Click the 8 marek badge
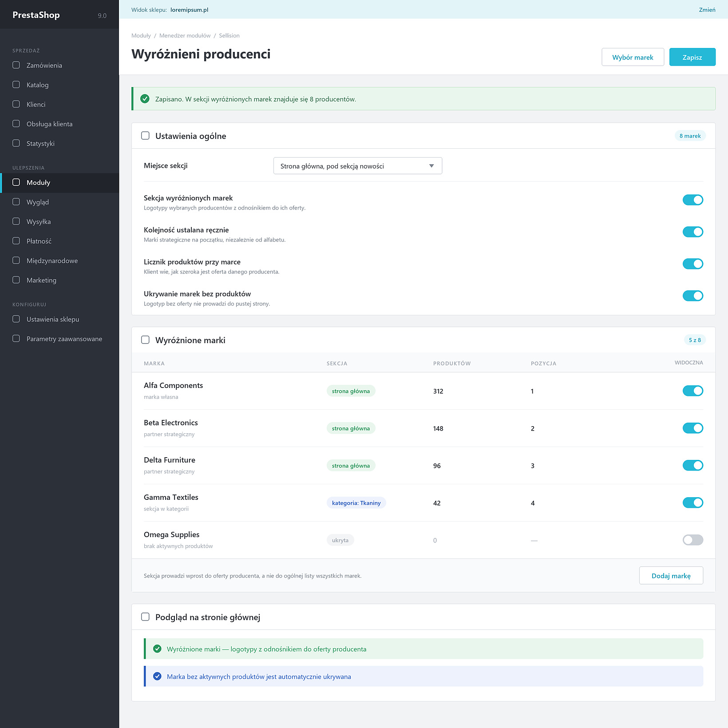Screen dimensions: 728x728 [690, 136]
